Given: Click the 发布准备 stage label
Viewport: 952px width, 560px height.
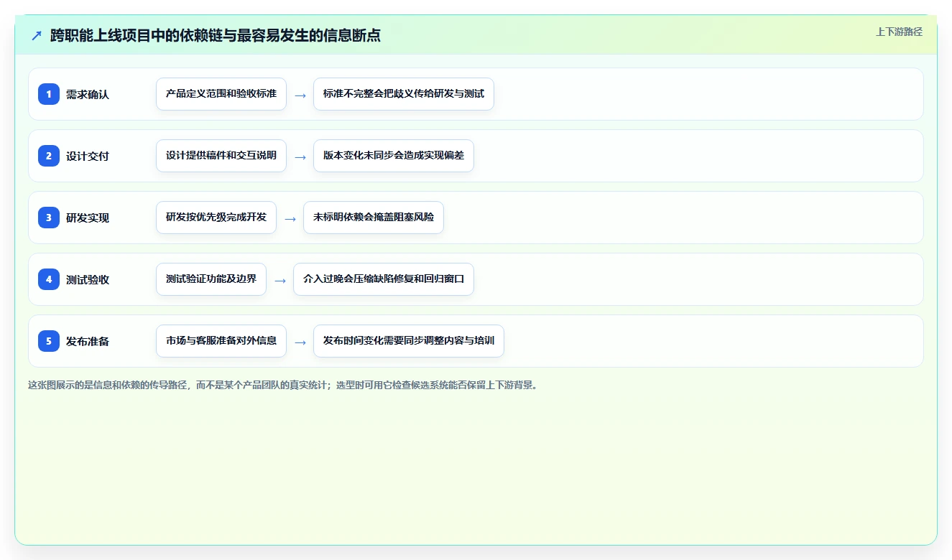Looking at the screenshot, I should [x=88, y=341].
